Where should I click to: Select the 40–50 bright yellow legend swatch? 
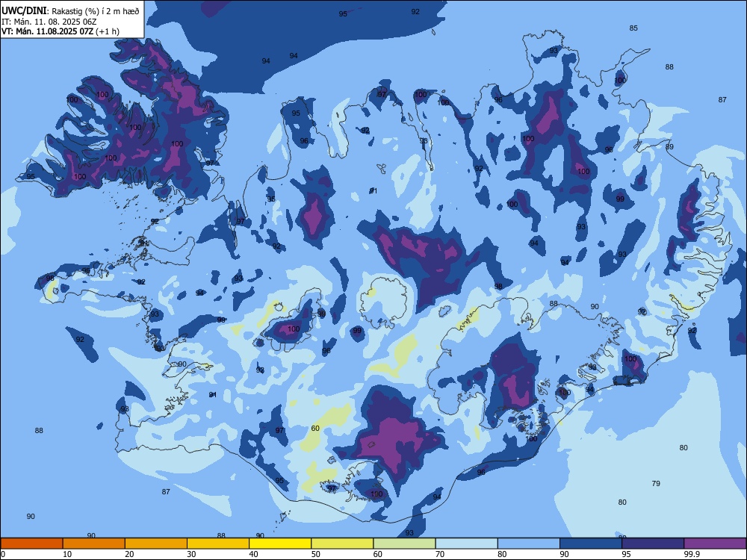coord(280,544)
